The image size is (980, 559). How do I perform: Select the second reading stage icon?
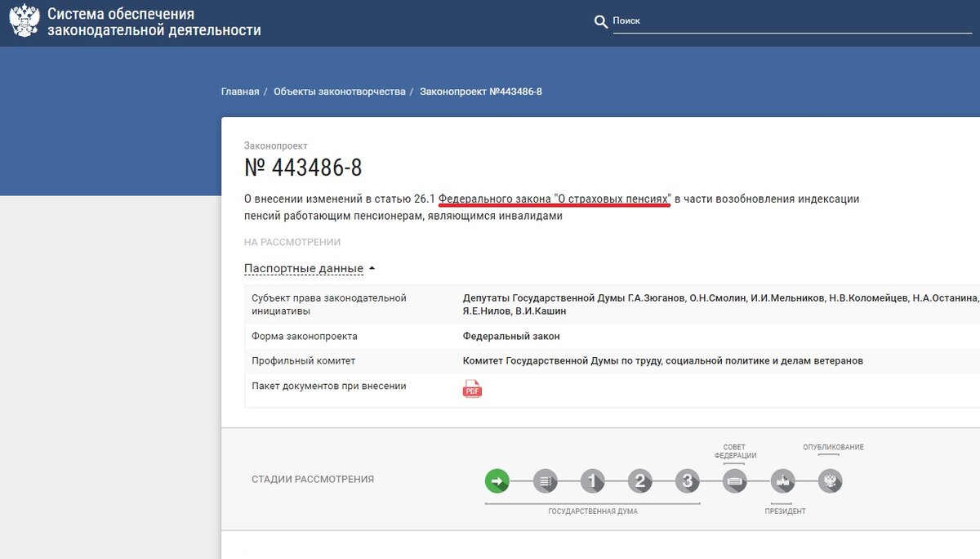[640, 481]
